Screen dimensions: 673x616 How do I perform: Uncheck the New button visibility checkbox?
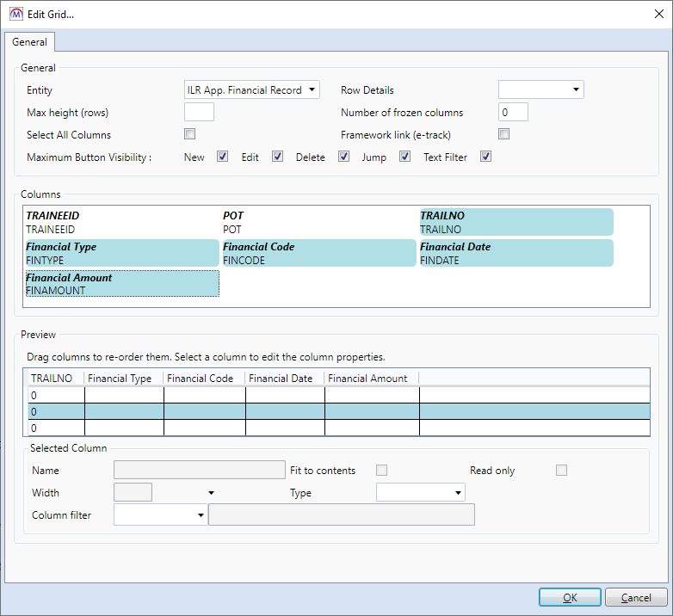[x=222, y=157]
